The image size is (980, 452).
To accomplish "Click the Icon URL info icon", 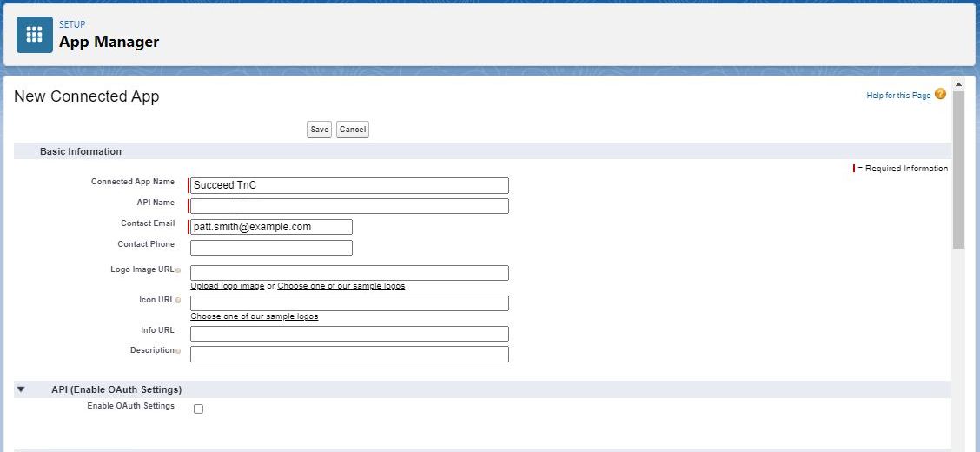I will click(178, 301).
